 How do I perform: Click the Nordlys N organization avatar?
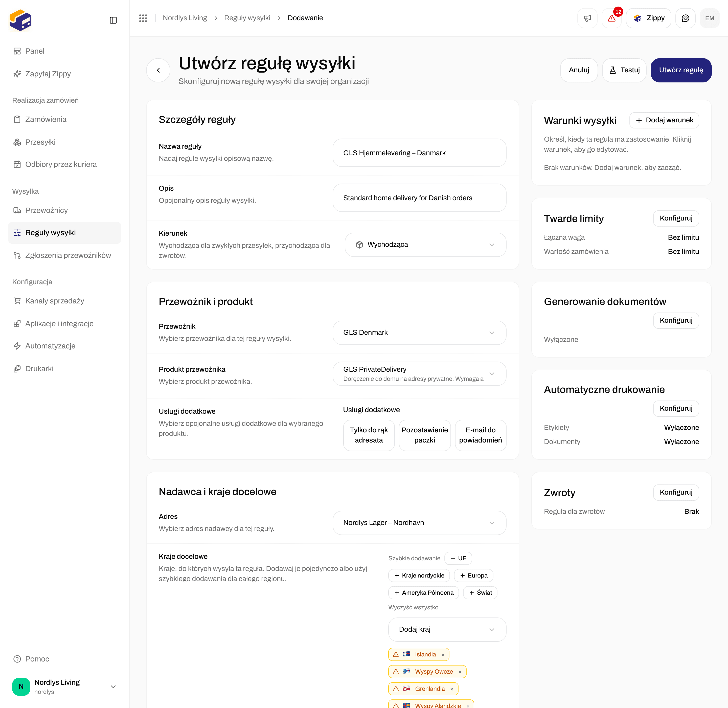click(21, 687)
